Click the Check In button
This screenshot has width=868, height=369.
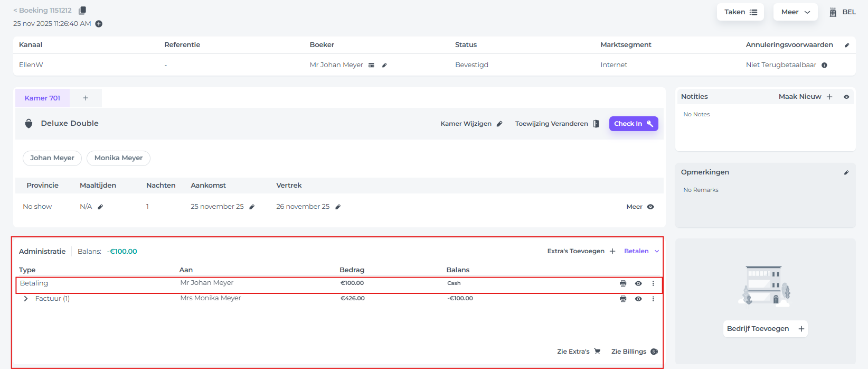(x=633, y=124)
